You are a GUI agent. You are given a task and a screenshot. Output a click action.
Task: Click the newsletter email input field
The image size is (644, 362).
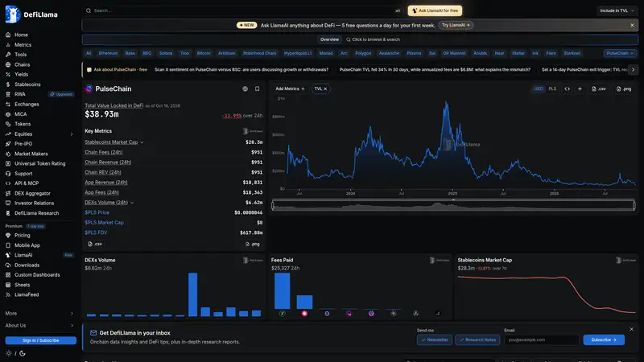[541, 339]
